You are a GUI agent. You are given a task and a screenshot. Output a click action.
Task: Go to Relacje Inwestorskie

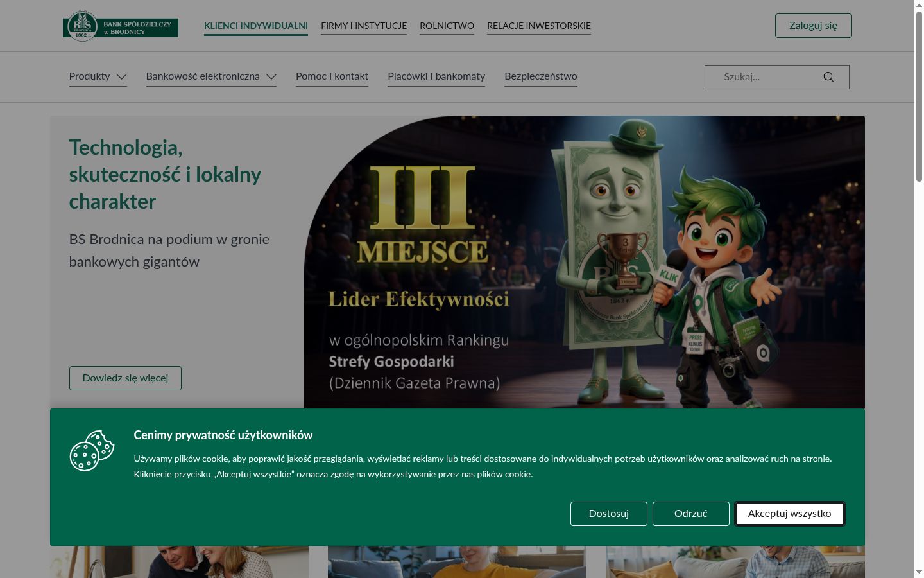click(539, 26)
